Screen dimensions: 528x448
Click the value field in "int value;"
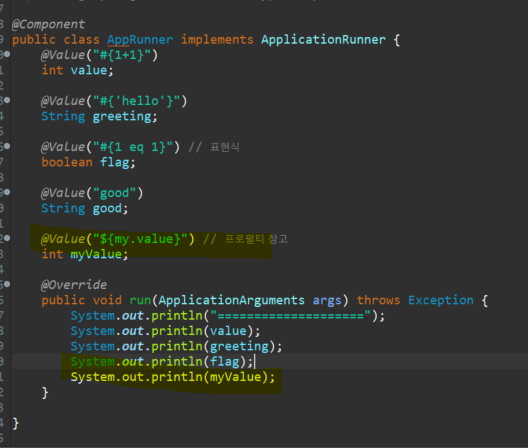[89, 70]
